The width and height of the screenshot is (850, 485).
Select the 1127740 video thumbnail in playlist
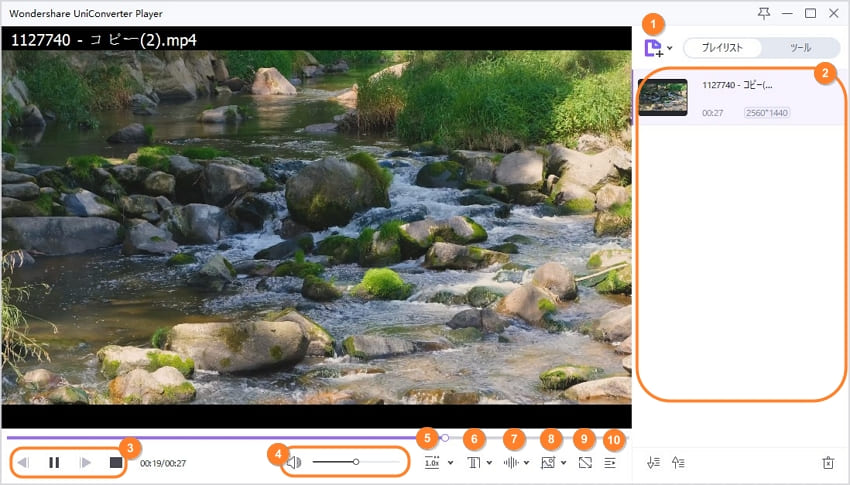(x=662, y=97)
